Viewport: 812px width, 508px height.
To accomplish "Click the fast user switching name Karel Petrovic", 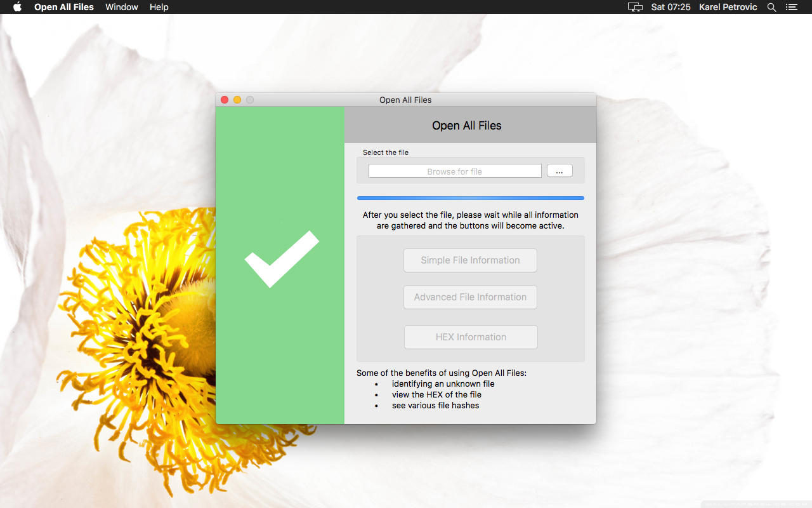I will pos(728,7).
